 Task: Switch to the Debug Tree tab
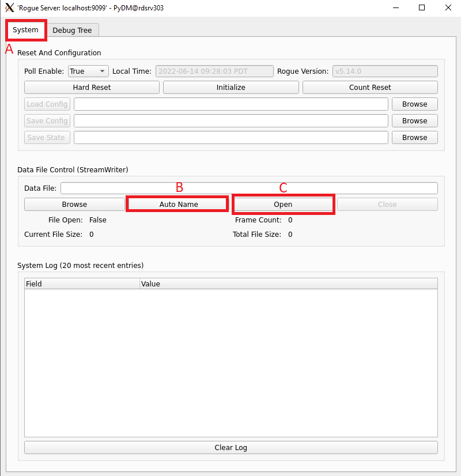[x=73, y=30]
